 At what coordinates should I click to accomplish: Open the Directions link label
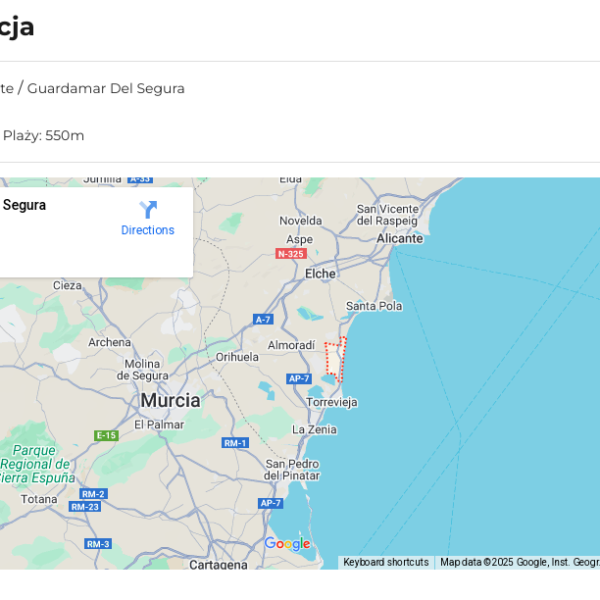(x=148, y=230)
